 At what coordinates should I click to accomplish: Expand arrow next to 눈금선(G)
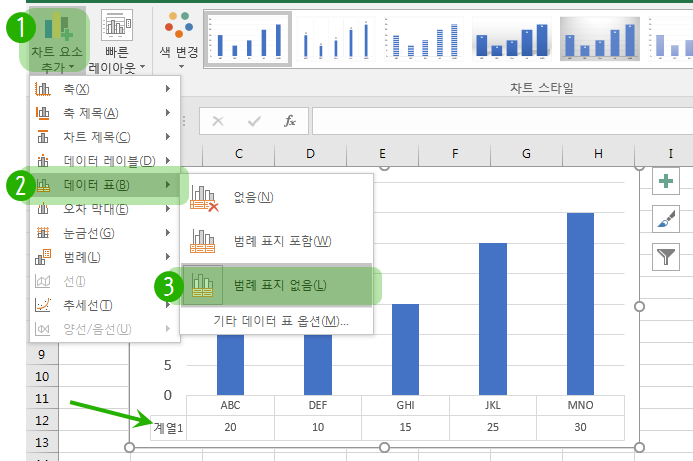(x=168, y=232)
